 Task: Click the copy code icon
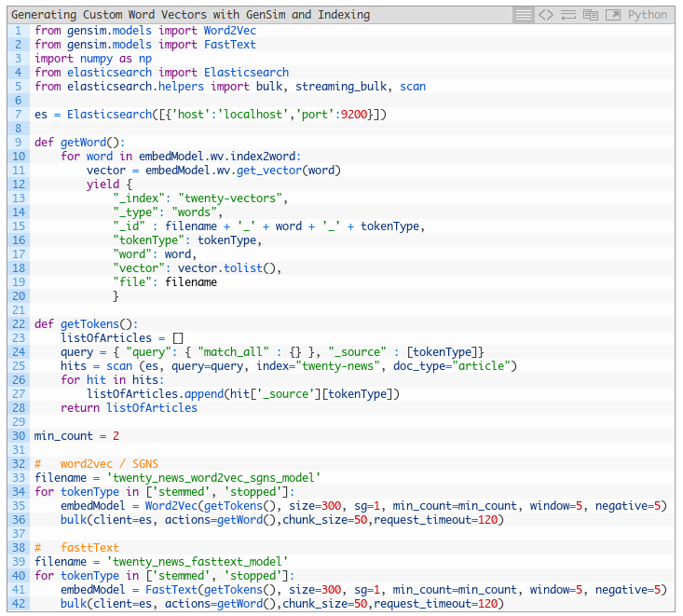tap(591, 15)
